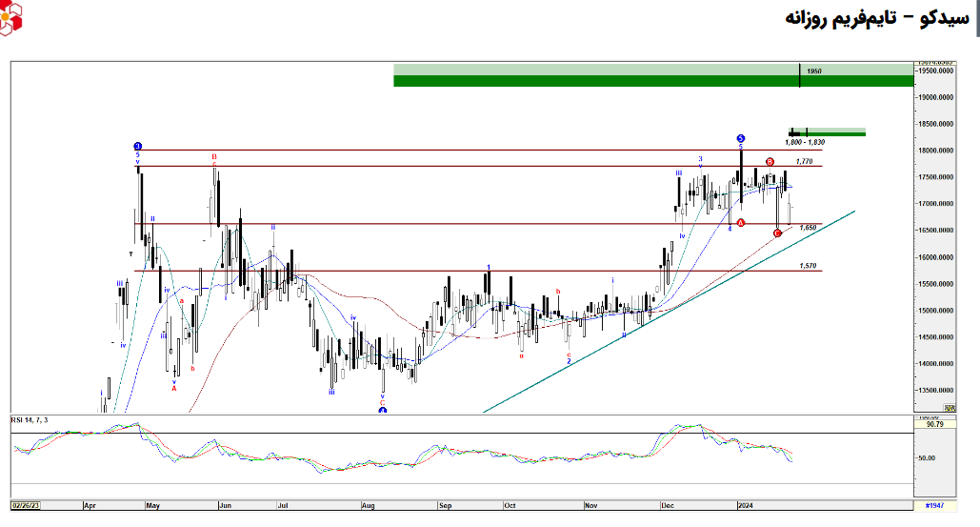Viewport: 980px width, 527px height.
Task: Select the 1,800 - 1,830 green target zone
Action: point(827,132)
